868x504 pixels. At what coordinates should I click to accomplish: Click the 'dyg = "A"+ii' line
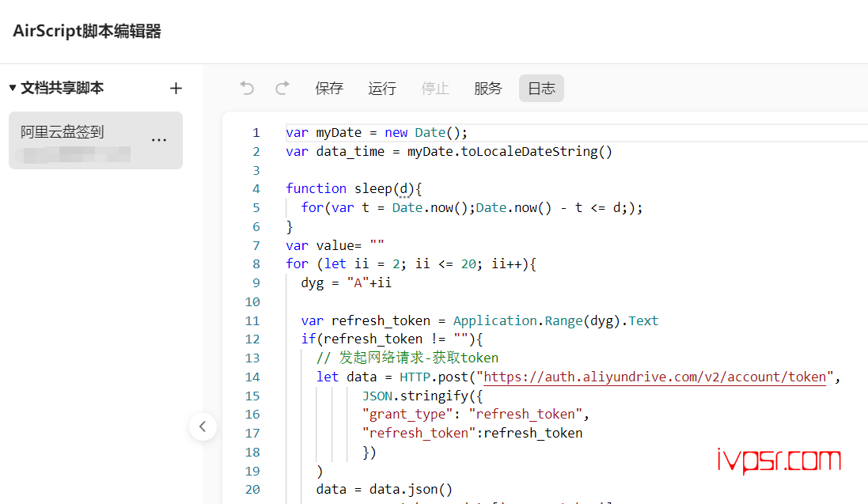[346, 283]
